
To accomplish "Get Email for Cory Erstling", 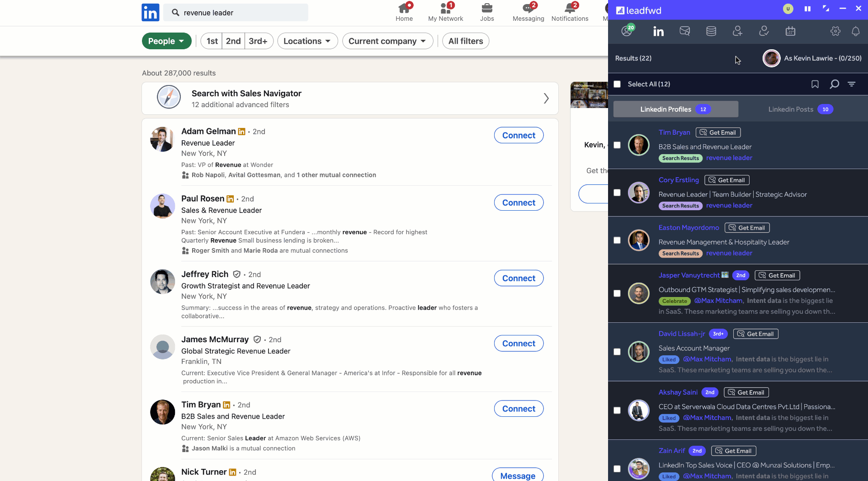I will click(x=727, y=180).
